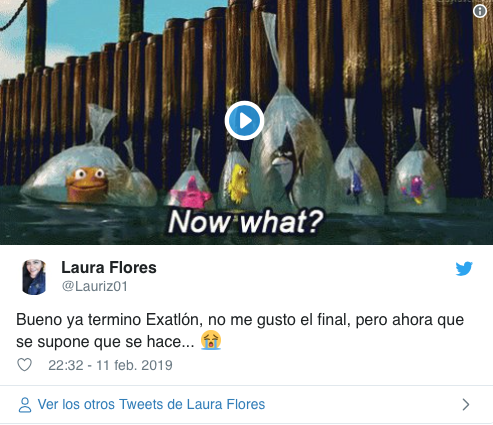Open the media info icon
This screenshot has height=425, width=493.
(x=480, y=11)
